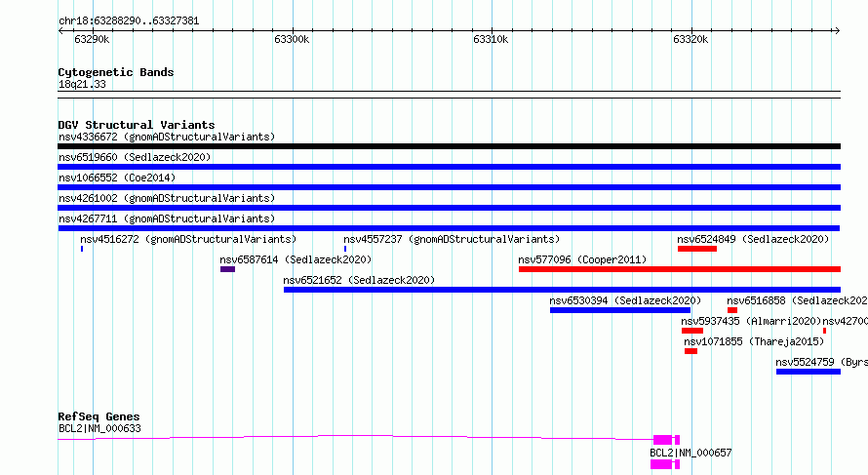Click the cut-off nsv4270 label at right edge

tap(846, 321)
